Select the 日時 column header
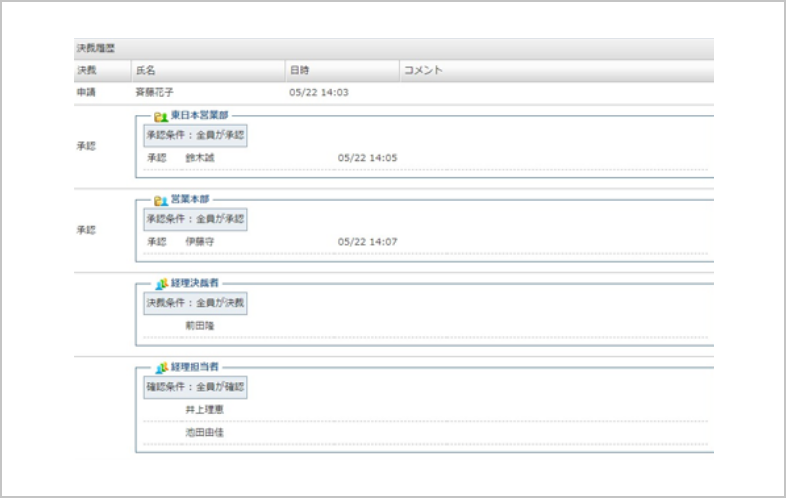 tap(299, 71)
